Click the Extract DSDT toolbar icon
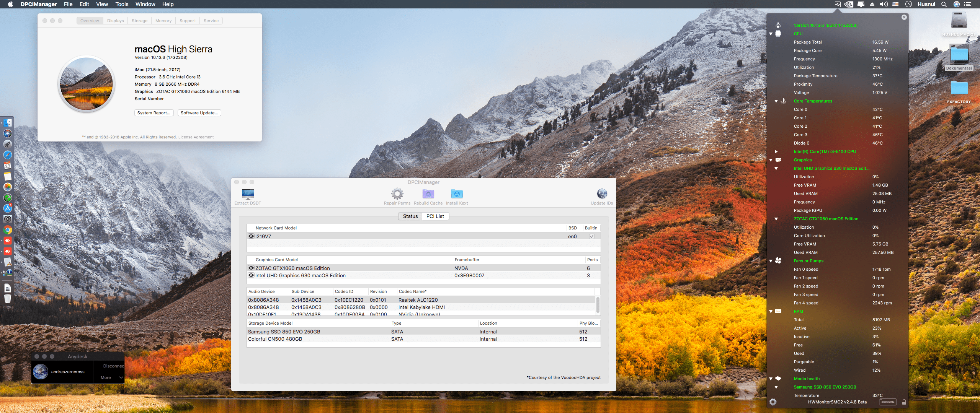980x413 pixels. coord(248,194)
